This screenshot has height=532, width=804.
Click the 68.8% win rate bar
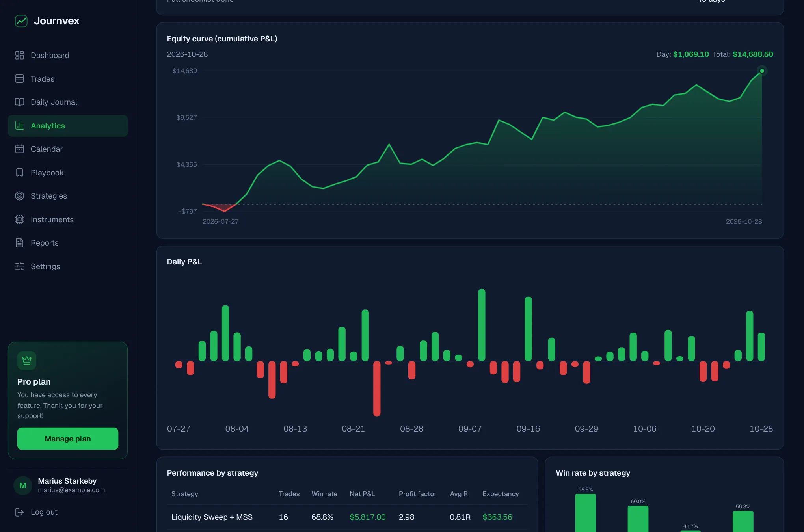585,513
